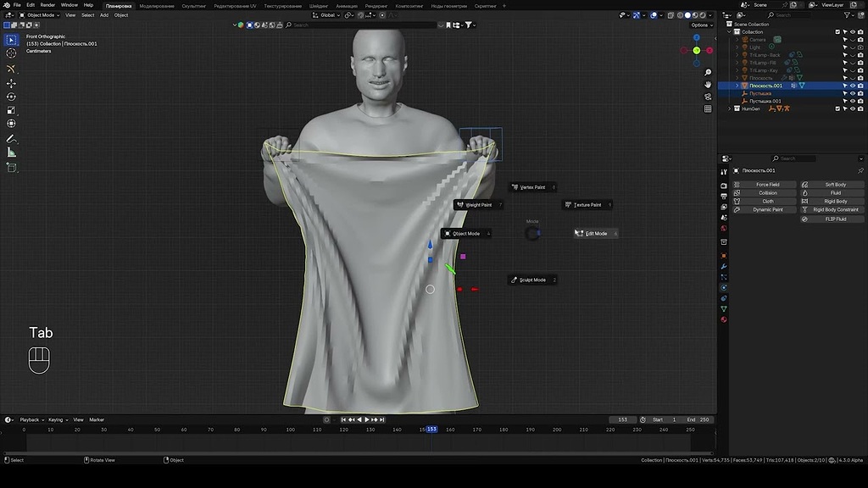Open the Render menu
Viewport: 868px width, 488px height.
pos(47,5)
